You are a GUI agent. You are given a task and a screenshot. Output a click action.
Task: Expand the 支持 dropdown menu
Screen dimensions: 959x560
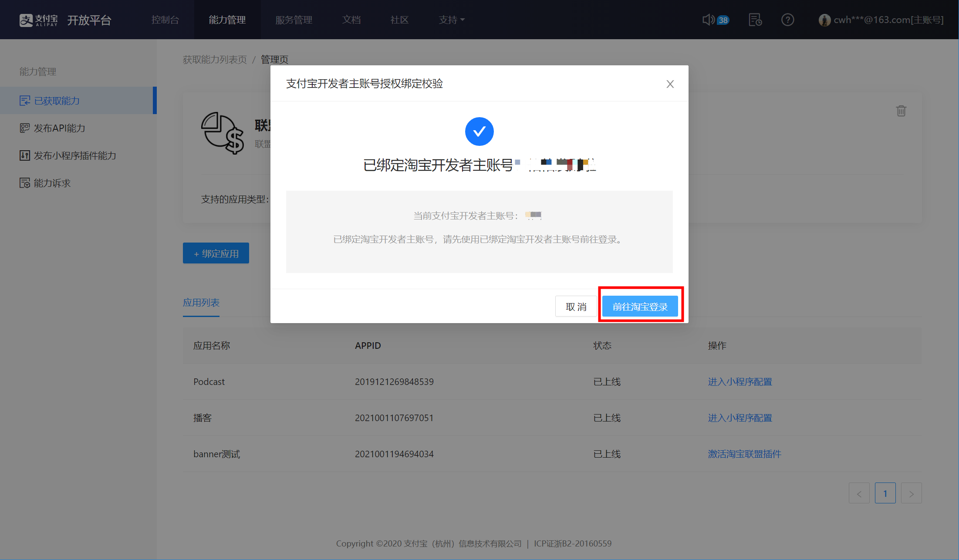[452, 20]
